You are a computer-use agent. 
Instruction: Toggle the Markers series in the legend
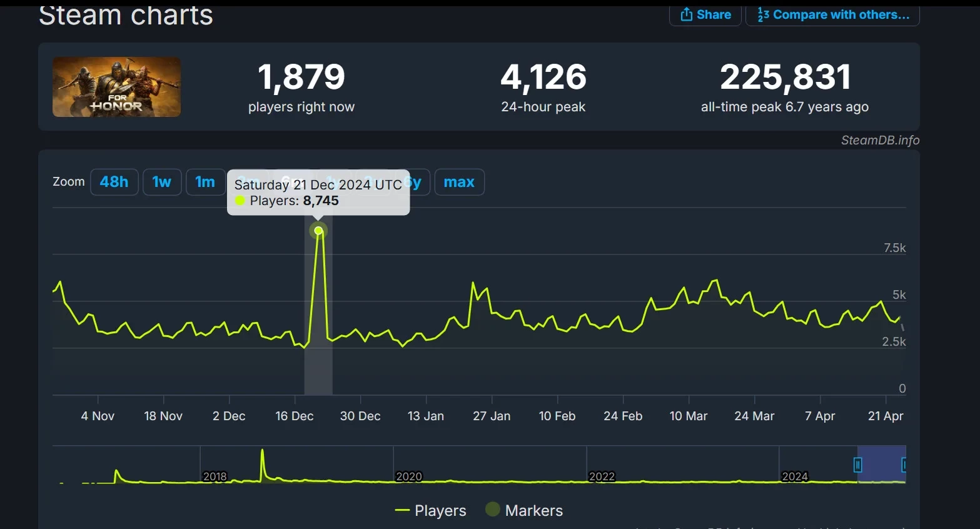(x=533, y=511)
